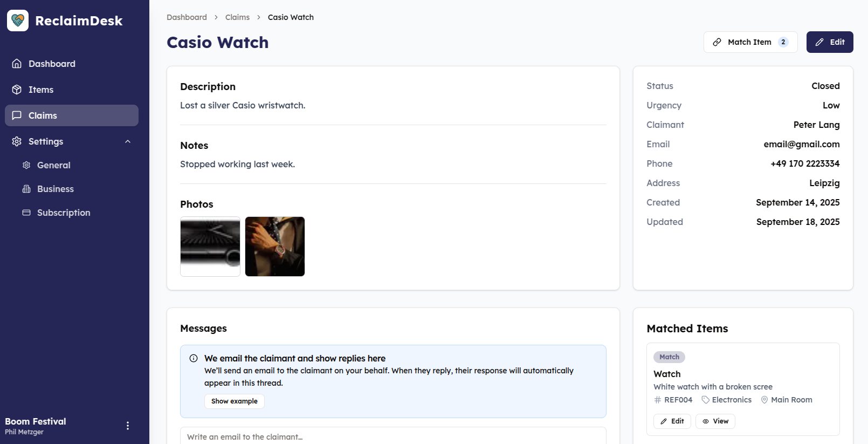The width and height of the screenshot is (868, 444).
Task: Click the eye icon in the View button
Action: [x=706, y=421]
